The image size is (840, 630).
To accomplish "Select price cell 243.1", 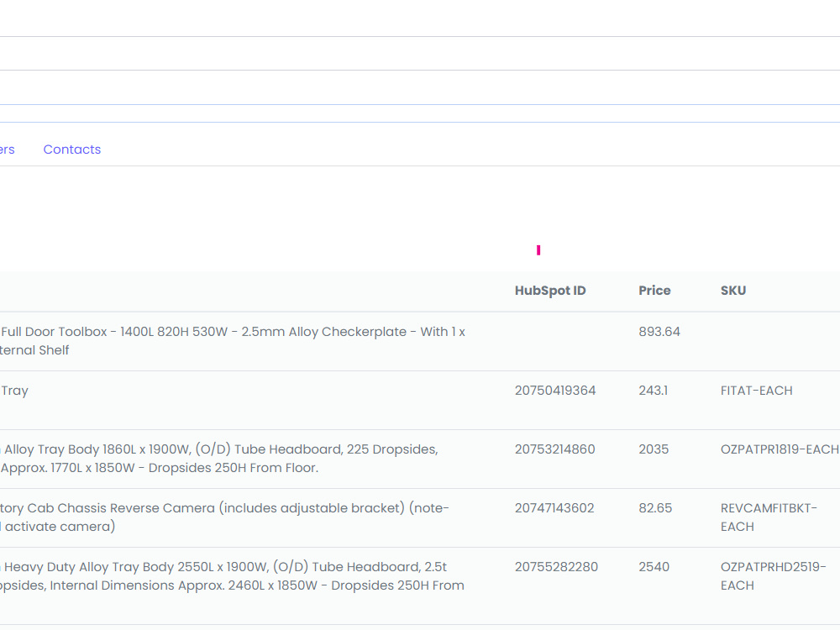I will (x=653, y=391).
